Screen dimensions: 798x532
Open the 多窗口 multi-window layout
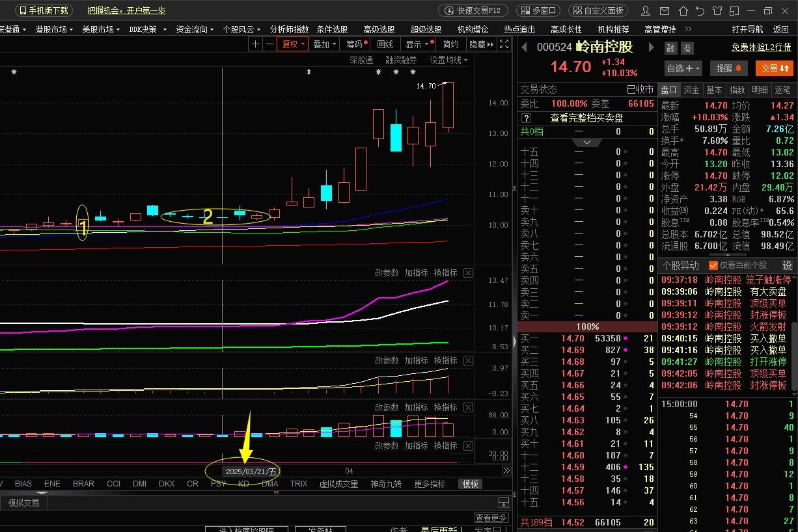(x=538, y=10)
